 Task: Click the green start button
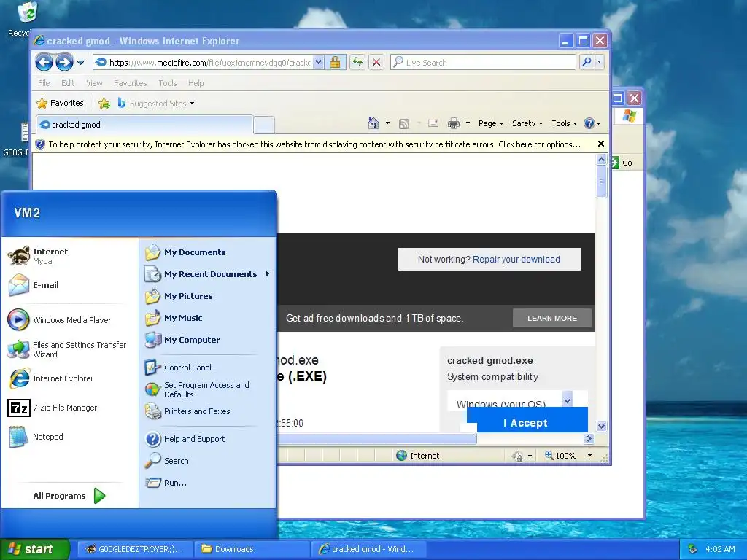coord(35,549)
